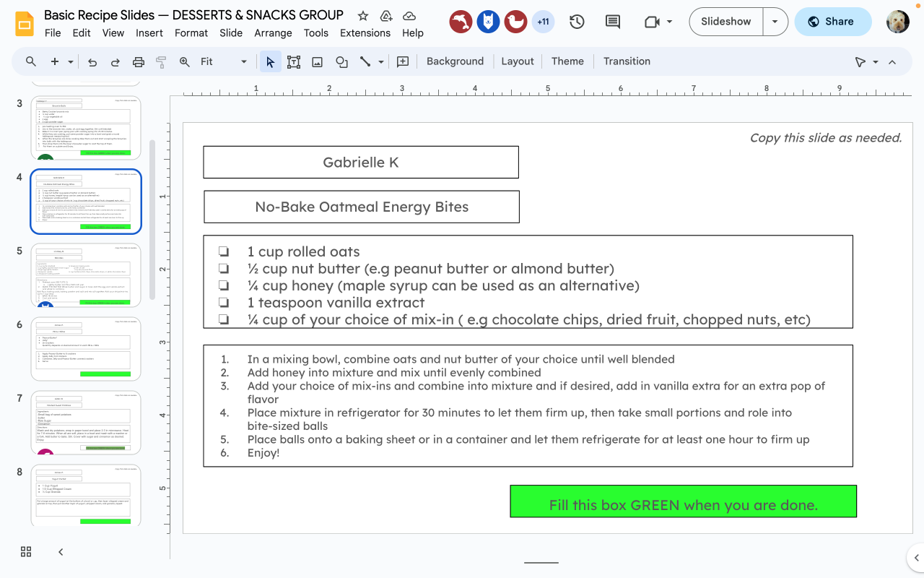The height and width of the screenshot is (578, 924).
Task: Click the blue cat collaborator avatar
Action: coord(488,22)
